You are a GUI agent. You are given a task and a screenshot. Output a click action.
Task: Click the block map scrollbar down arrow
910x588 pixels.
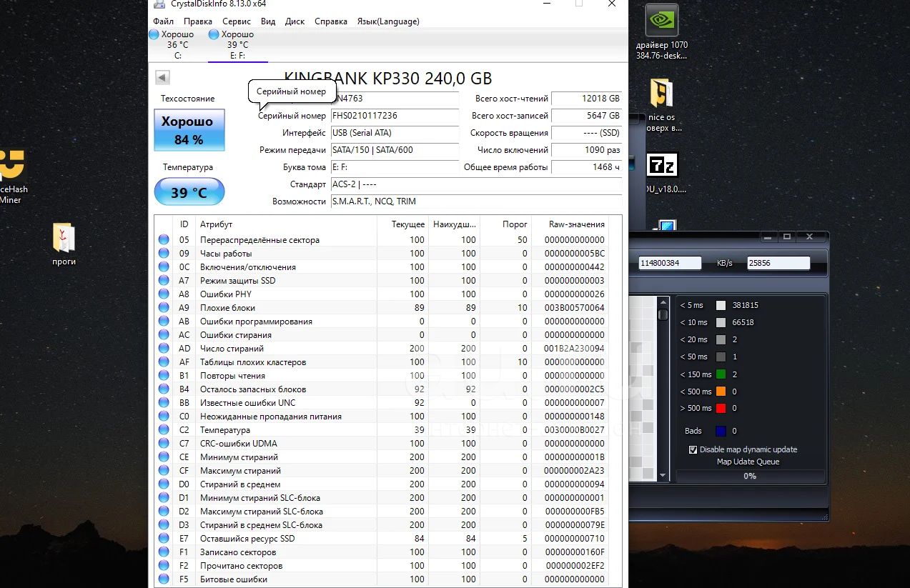(663, 475)
